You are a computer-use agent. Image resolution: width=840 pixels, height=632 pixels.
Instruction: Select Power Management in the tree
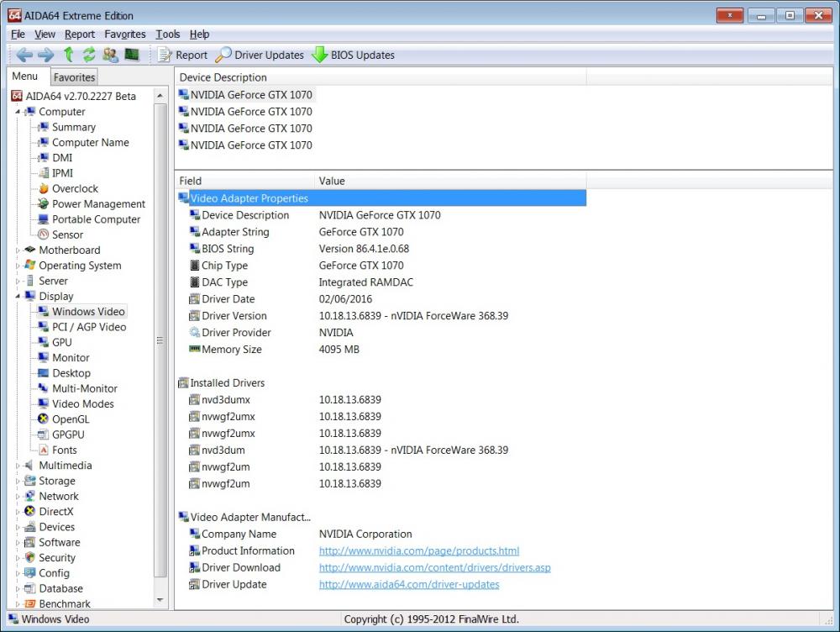pos(98,204)
